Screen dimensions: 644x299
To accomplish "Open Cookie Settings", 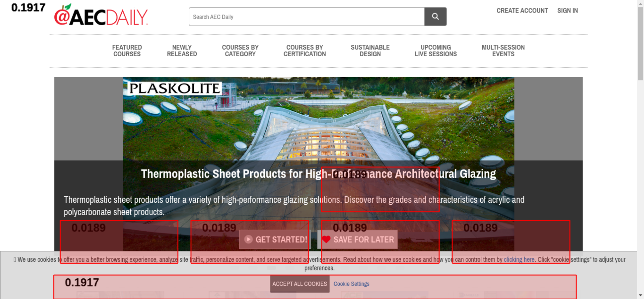I will 351,284.
